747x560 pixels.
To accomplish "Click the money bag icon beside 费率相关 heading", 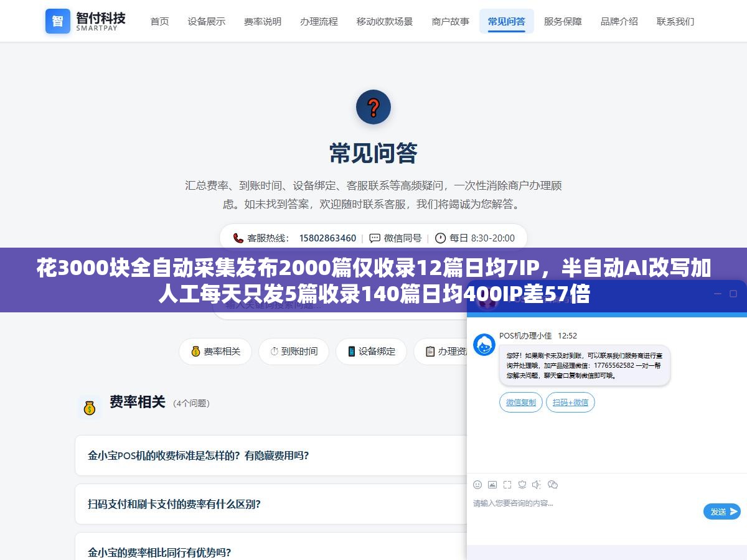I will [90, 408].
